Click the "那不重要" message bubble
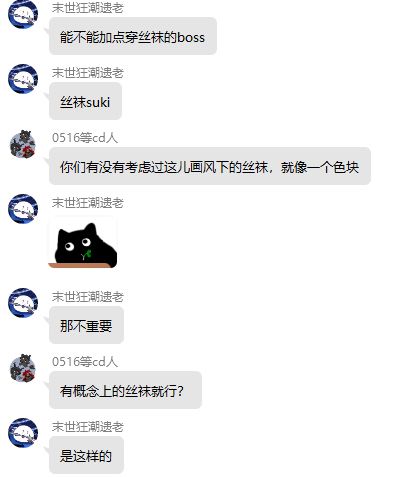 86,325
